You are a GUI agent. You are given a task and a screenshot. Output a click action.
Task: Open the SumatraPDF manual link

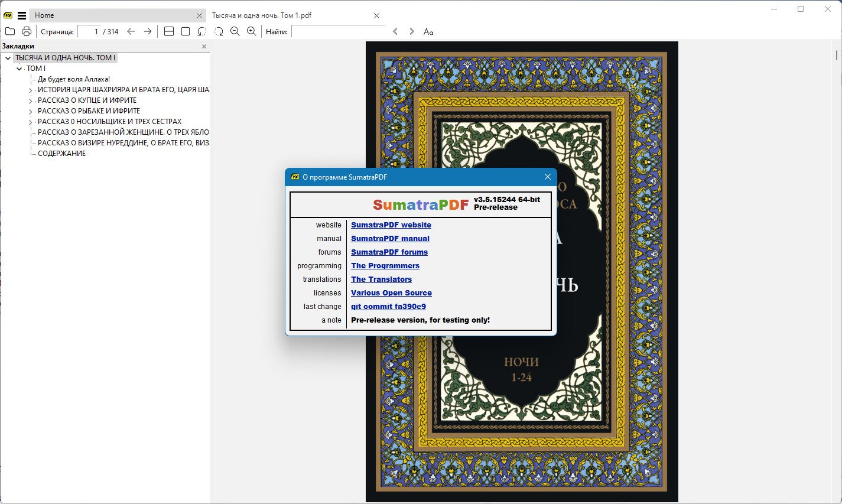390,239
